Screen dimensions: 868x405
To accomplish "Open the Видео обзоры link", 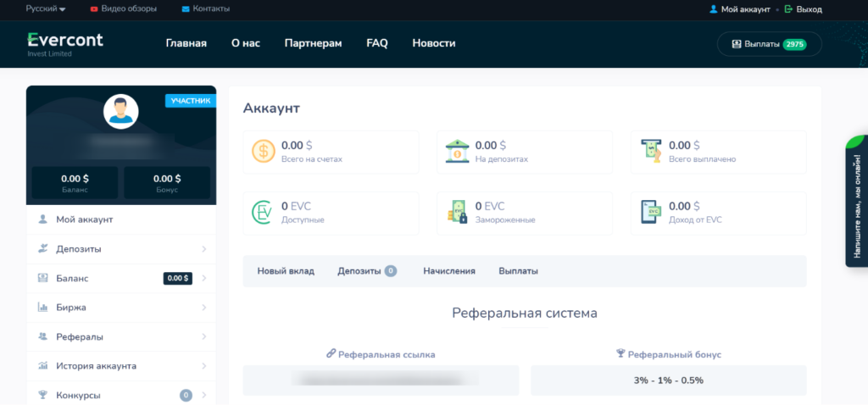I will tap(129, 8).
